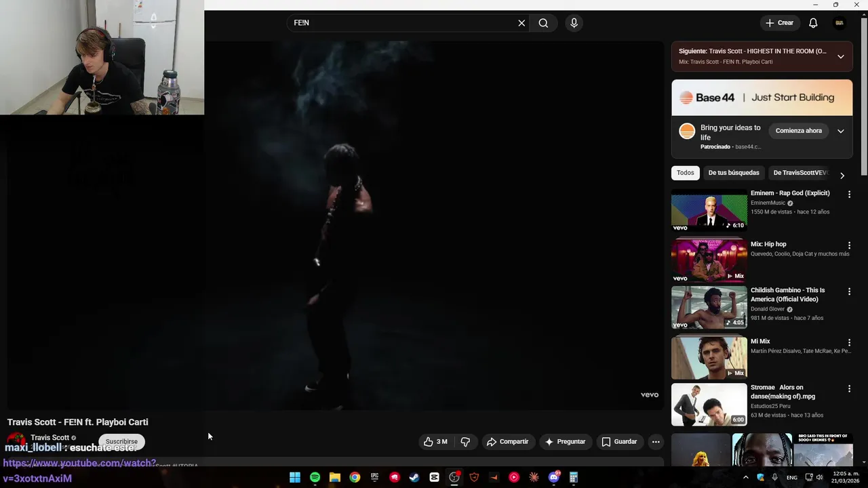Select the De tus búsquedas chip

coord(734,173)
